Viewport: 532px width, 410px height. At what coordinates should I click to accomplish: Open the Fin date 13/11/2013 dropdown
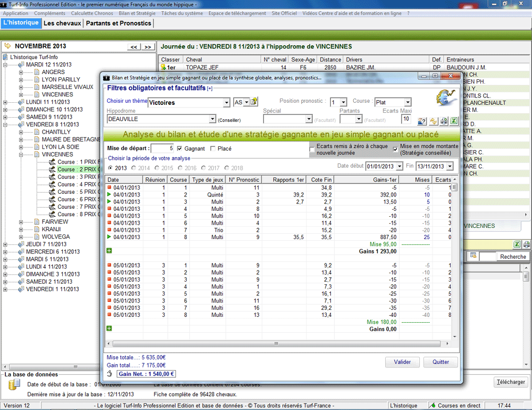(450, 166)
